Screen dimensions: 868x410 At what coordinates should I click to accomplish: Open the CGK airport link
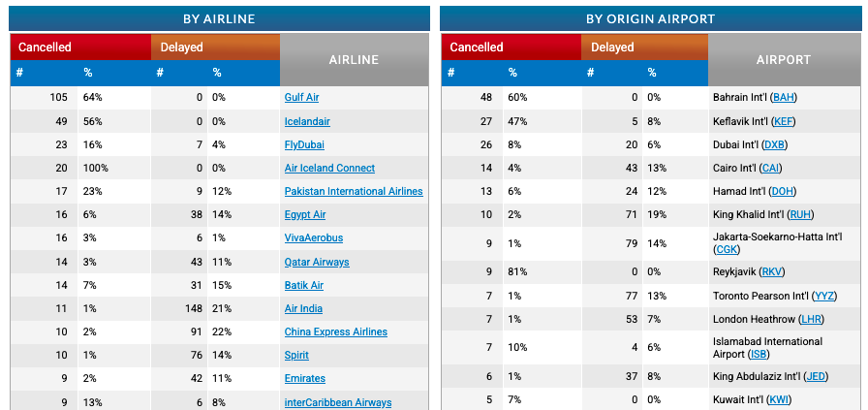click(x=727, y=249)
